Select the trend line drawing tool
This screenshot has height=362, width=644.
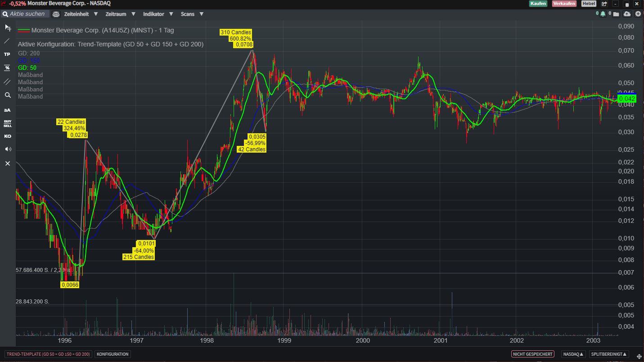pyautogui.click(x=7, y=41)
